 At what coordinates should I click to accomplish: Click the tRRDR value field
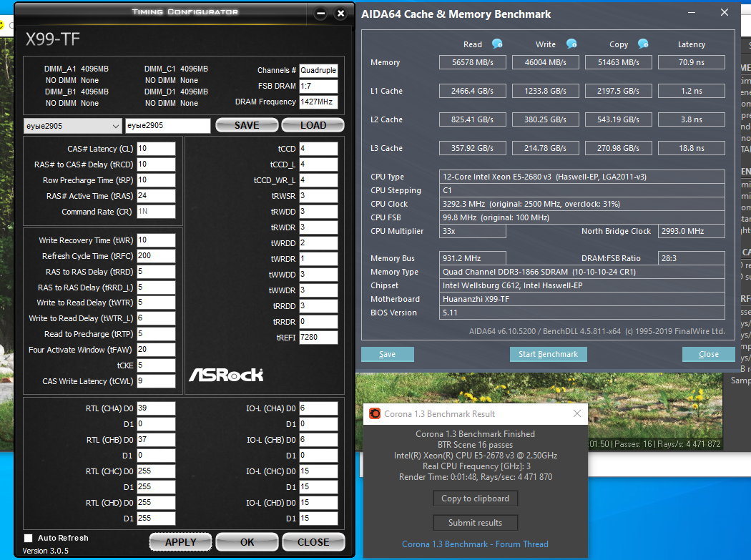click(x=318, y=321)
